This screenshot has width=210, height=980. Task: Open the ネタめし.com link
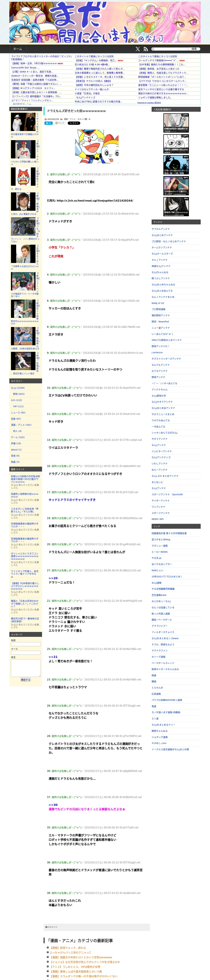point(159,743)
